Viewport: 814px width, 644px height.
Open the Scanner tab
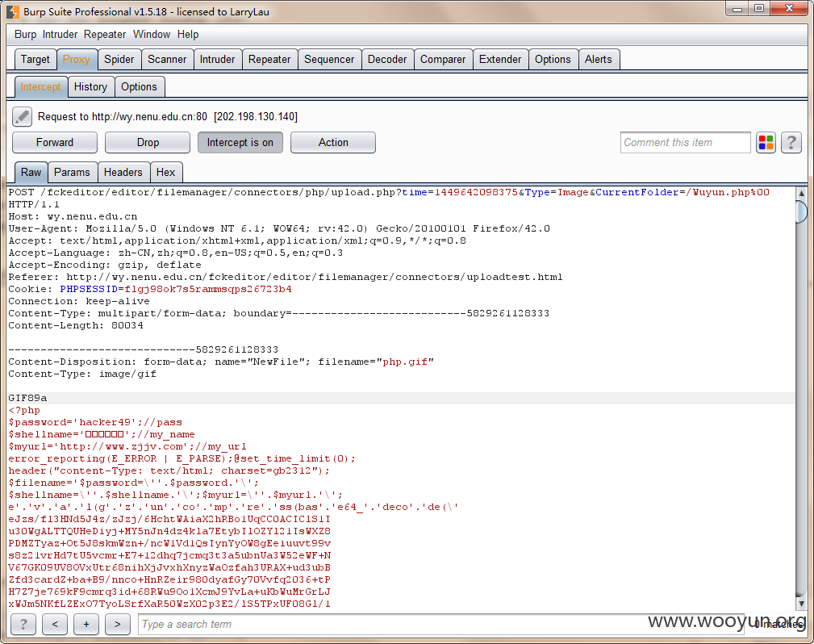point(167,59)
